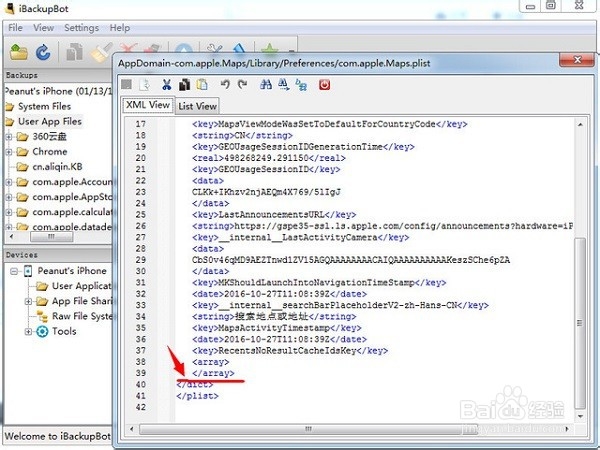Viewport: 600px width, 450px height.
Task: Click the date value on line 32
Action: click(277, 294)
